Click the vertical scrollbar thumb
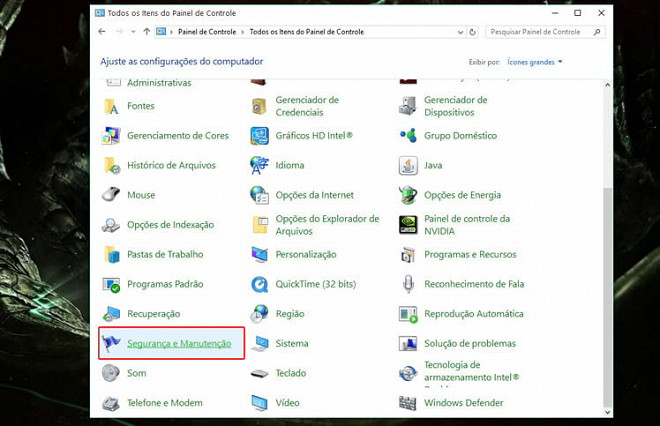Viewport: 660px width, 426px height. click(607, 295)
